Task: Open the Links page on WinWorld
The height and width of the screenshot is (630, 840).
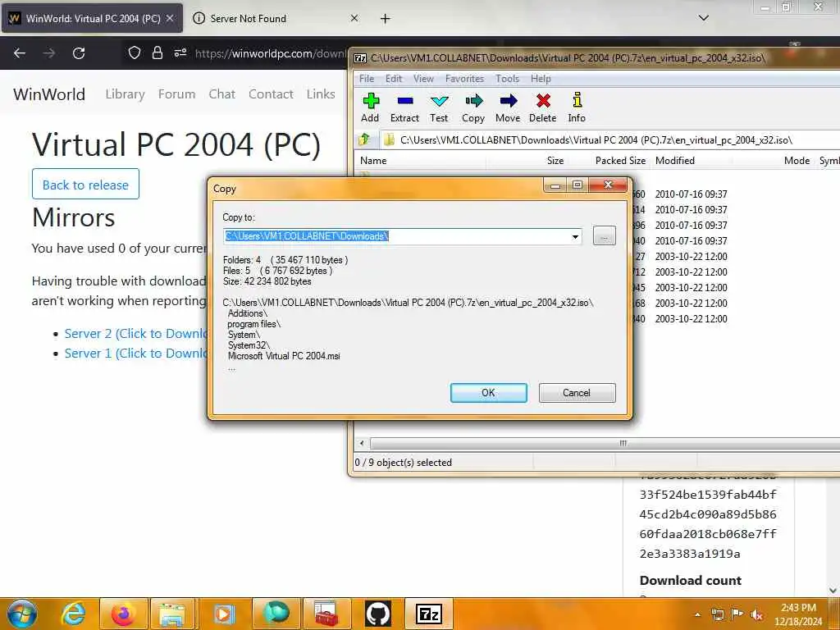Action: click(x=321, y=94)
